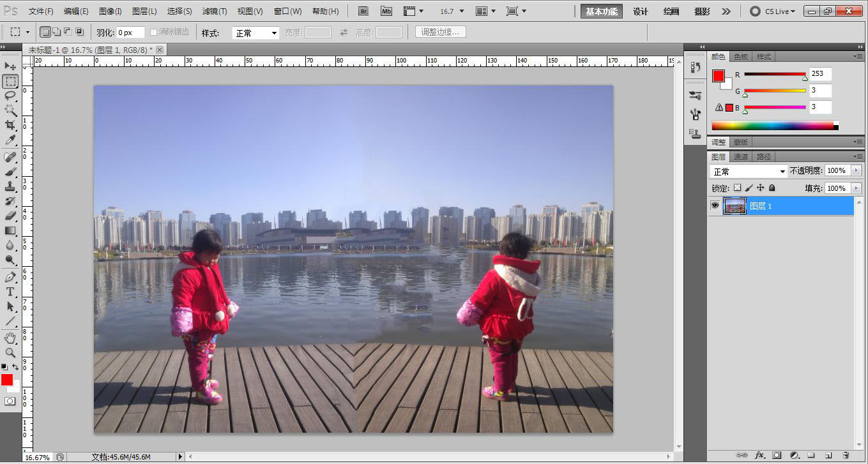Screen dimensions: 868x464
Task: Toggle visibility of 图层 1 layer
Action: point(715,206)
